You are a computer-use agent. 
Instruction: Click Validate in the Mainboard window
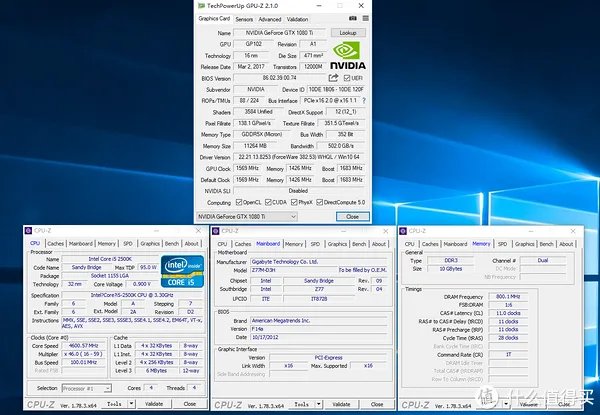point(341,404)
